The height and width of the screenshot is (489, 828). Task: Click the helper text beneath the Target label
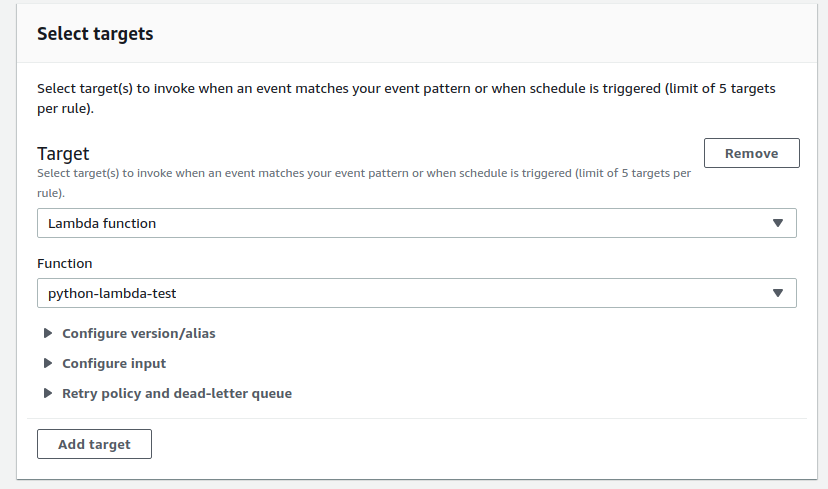click(x=364, y=181)
